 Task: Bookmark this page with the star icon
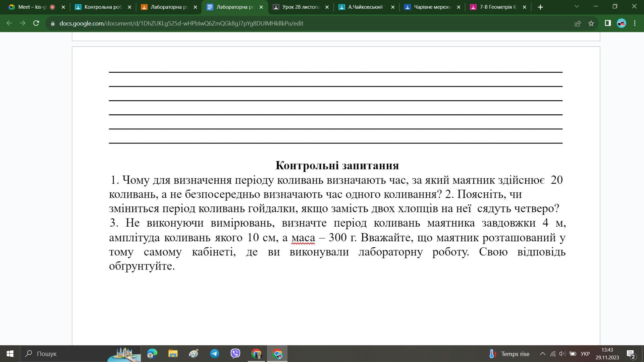click(591, 23)
